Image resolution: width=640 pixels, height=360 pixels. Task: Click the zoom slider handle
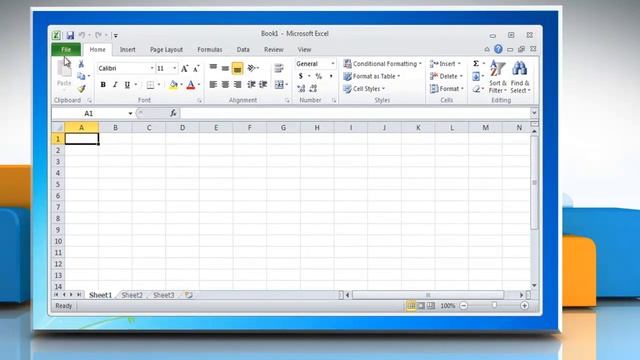pyautogui.click(x=494, y=305)
